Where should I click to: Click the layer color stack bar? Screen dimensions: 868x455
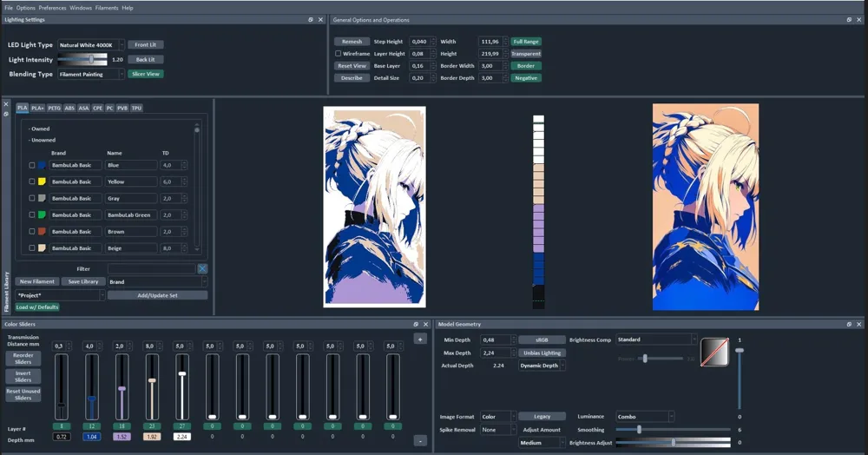click(x=539, y=212)
